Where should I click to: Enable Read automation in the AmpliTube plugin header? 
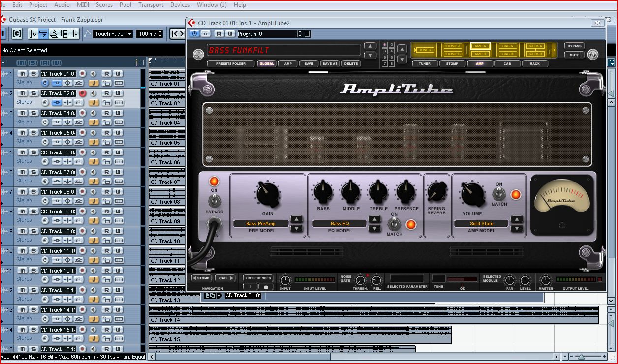tap(219, 34)
